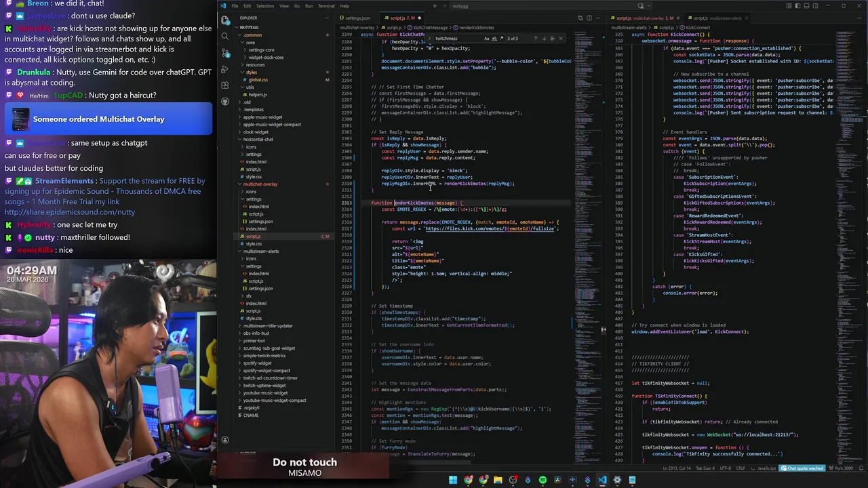Toggle Match Whole Word in find widget

pyautogui.click(x=493, y=38)
